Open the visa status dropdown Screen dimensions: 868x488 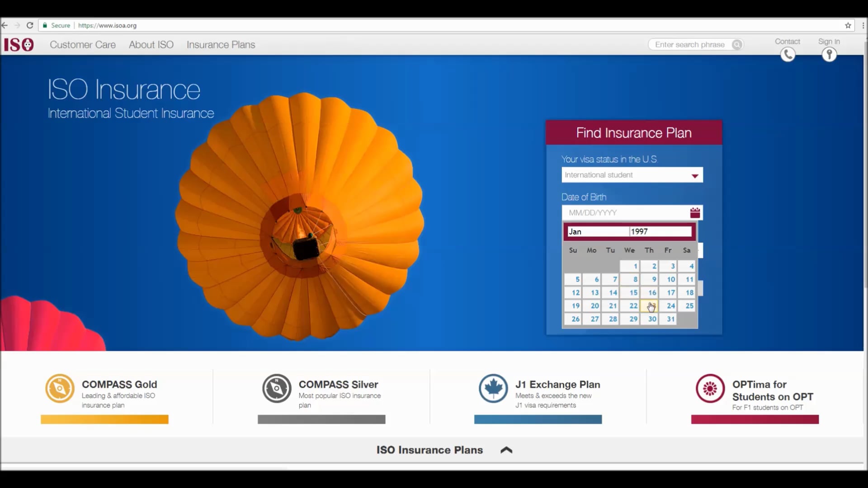(x=632, y=175)
